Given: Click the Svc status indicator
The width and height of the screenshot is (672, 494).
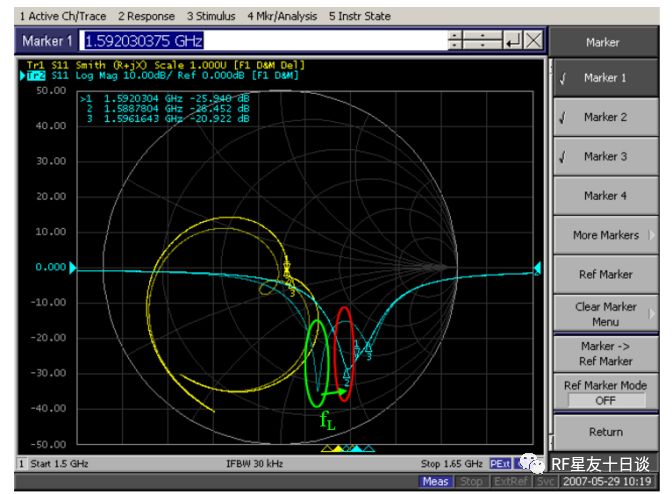Looking at the screenshot, I should (x=545, y=482).
